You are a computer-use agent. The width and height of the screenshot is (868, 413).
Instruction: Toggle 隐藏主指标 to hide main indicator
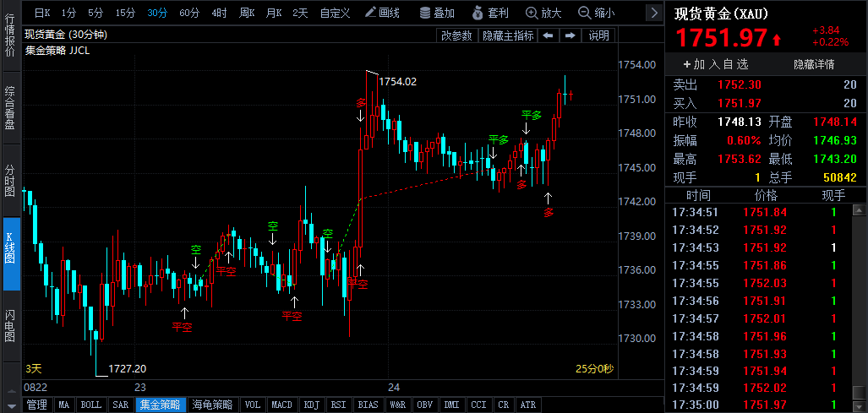click(x=508, y=35)
